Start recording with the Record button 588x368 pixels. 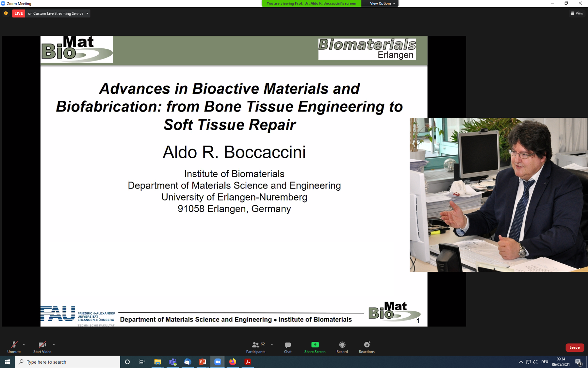click(x=342, y=347)
